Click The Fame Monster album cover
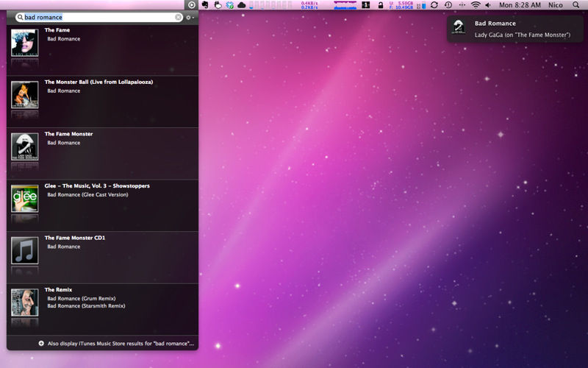 point(25,146)
